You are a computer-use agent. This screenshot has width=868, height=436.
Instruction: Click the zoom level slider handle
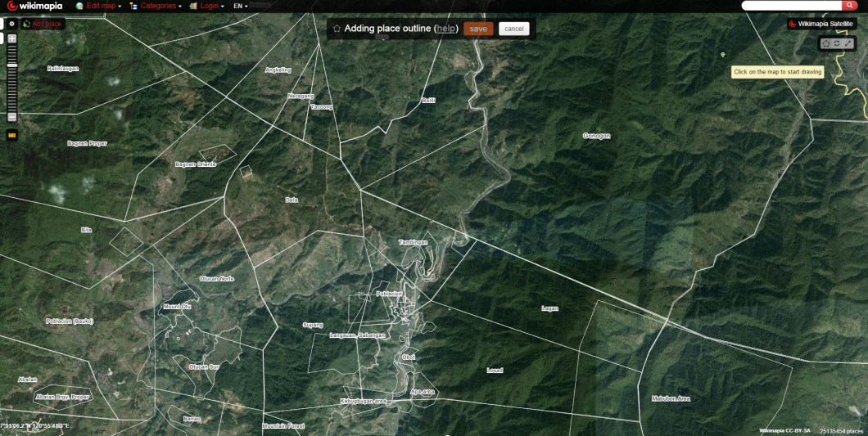point(12,65)
